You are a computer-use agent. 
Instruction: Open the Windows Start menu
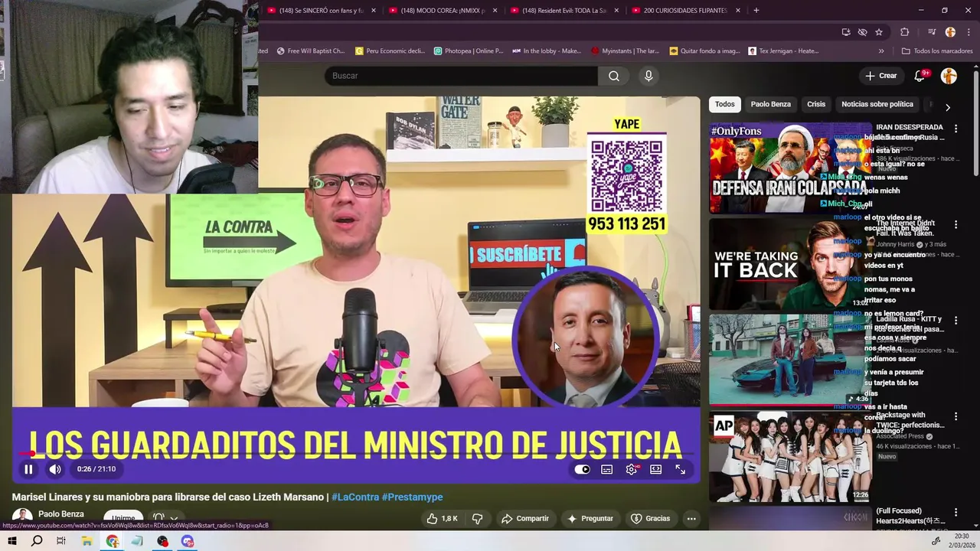[x=12, y=541]
